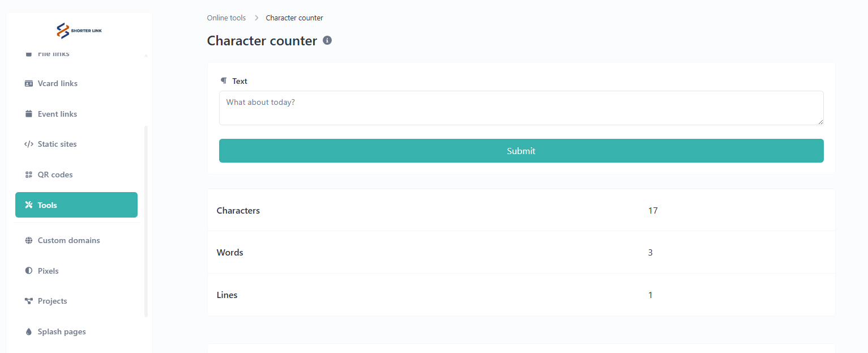Viewport: 868px width, 353px height.
Task: Click the Pixels half-circle icon
Action: click(x=29, y=271)
